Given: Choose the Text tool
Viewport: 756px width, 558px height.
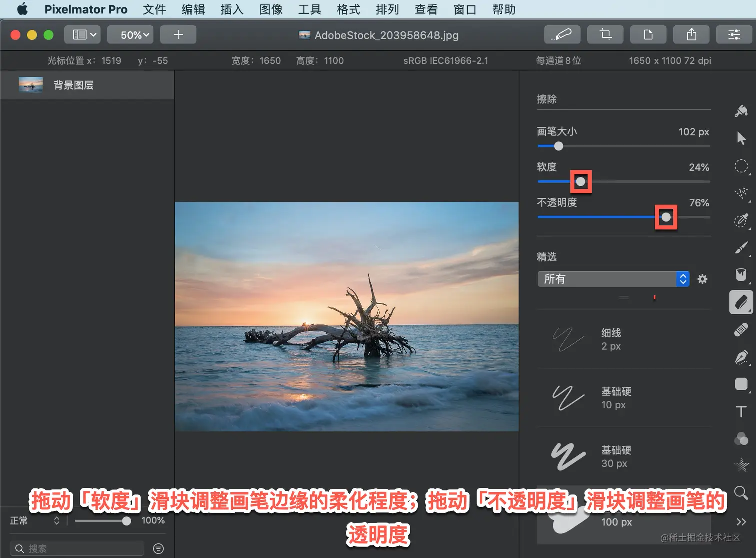Looking at the screenshot, I should click(x=741, y=411).
